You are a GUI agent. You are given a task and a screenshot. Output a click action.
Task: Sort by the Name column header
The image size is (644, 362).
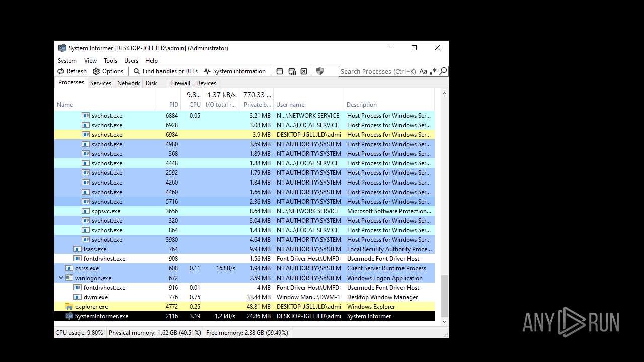105,100
